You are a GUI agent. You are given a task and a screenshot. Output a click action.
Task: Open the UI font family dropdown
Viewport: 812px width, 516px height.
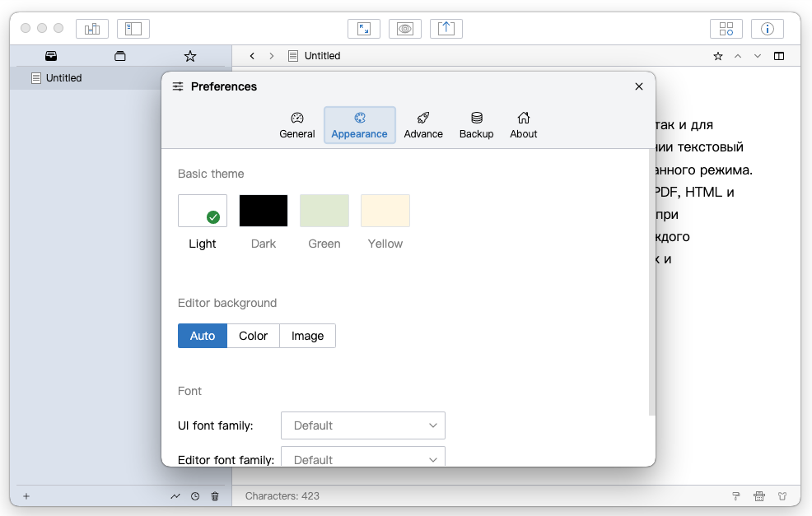pyautogui.click(x=362, y=425)
